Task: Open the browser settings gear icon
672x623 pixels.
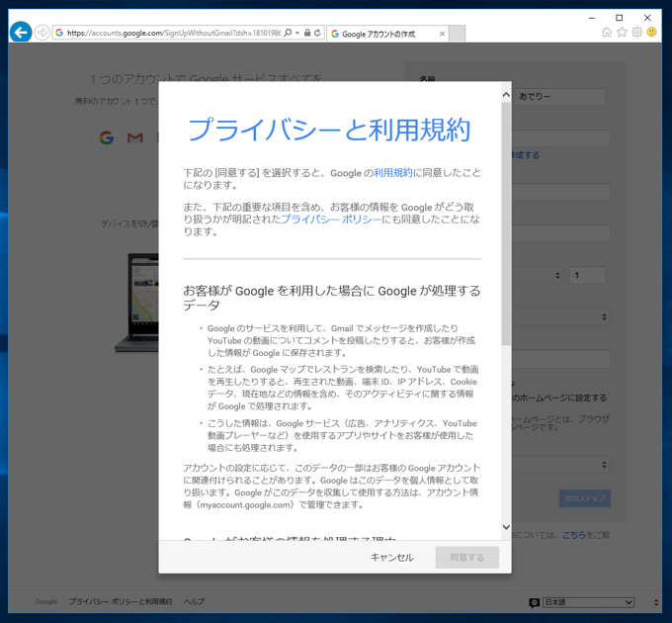Action: [636, 33]
